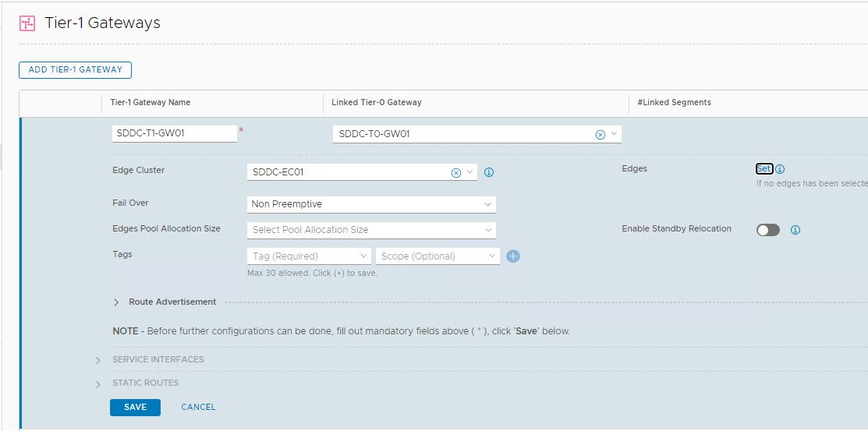Click the plus icon to add tag
This screenshot has height=431, width=868.
513,256
